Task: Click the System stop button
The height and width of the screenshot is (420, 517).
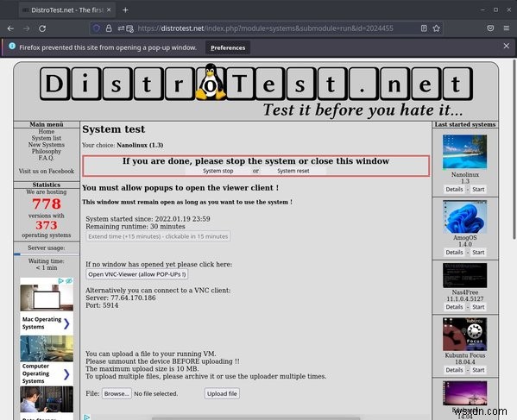Action: point(218,171)
